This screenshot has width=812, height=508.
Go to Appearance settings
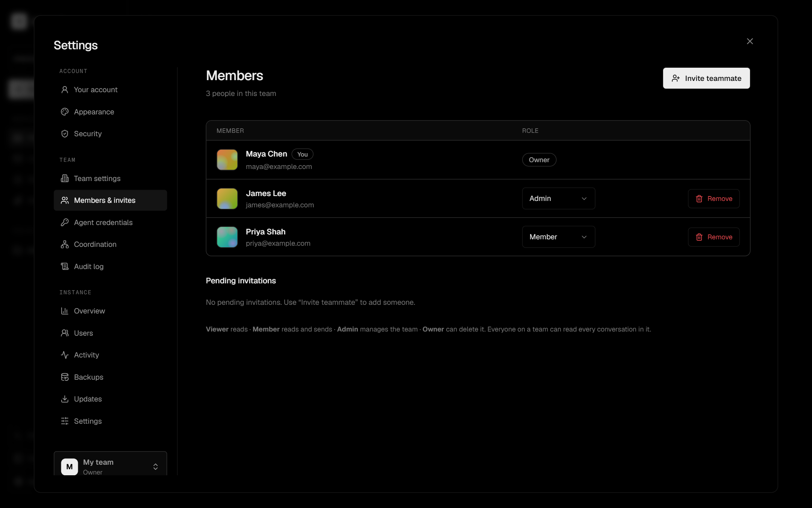[110, 112]
